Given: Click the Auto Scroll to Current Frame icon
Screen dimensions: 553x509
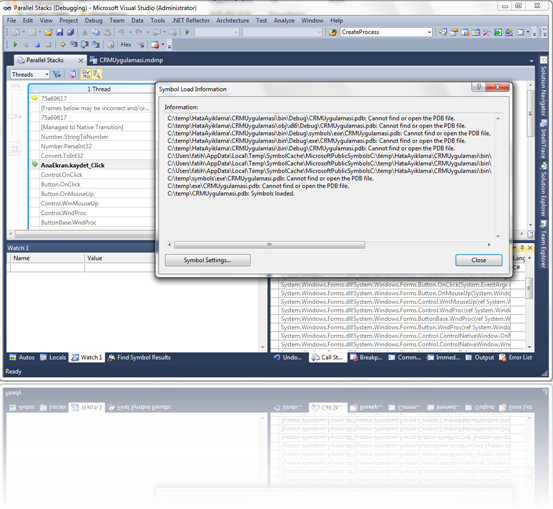Looking at the screenshot, I should [x=86, y=74].
